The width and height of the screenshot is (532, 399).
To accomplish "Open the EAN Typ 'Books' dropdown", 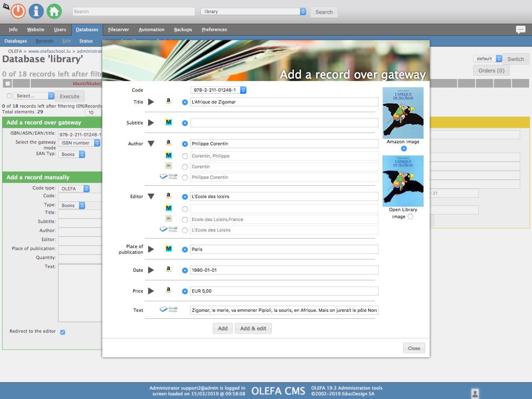I will (71, 154).
